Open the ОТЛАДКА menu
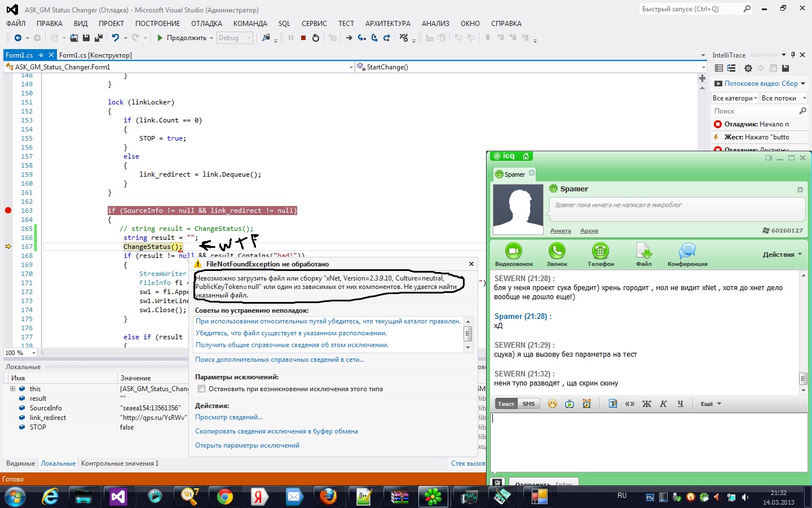The height and width of the screenshot is (508, 812). click(x=206, y=24)
